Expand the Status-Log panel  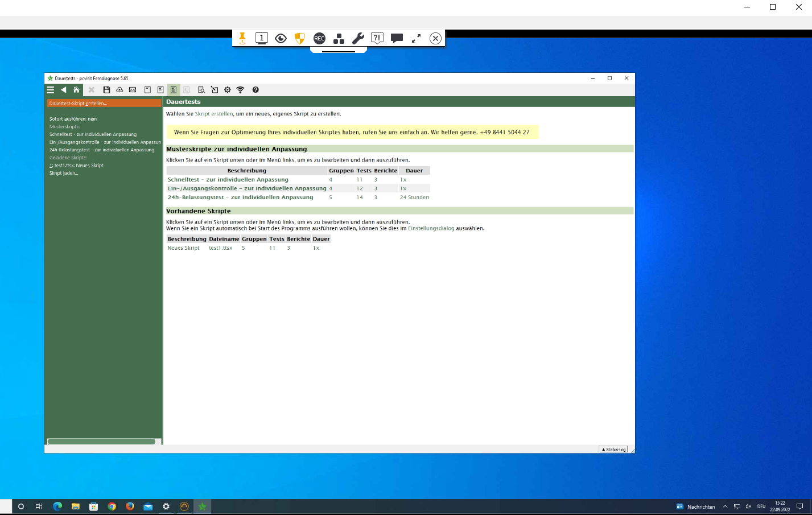click(x=613, y=450)
